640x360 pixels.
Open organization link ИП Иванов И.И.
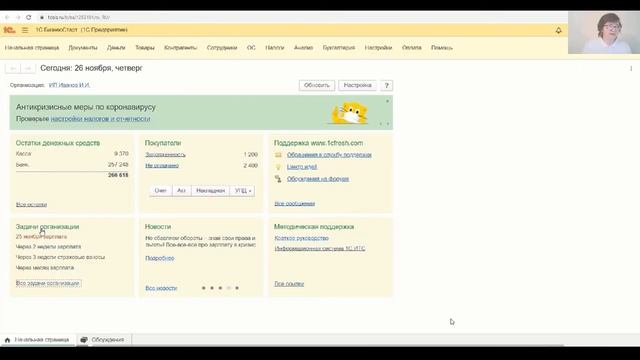tap(69, 85)
